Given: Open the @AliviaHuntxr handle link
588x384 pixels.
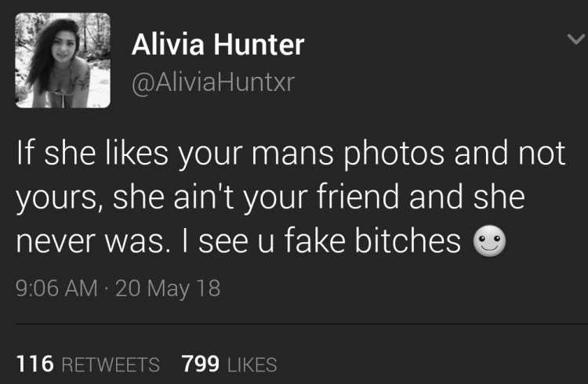Looking at the screenshot, I should (x=213, y=82).
